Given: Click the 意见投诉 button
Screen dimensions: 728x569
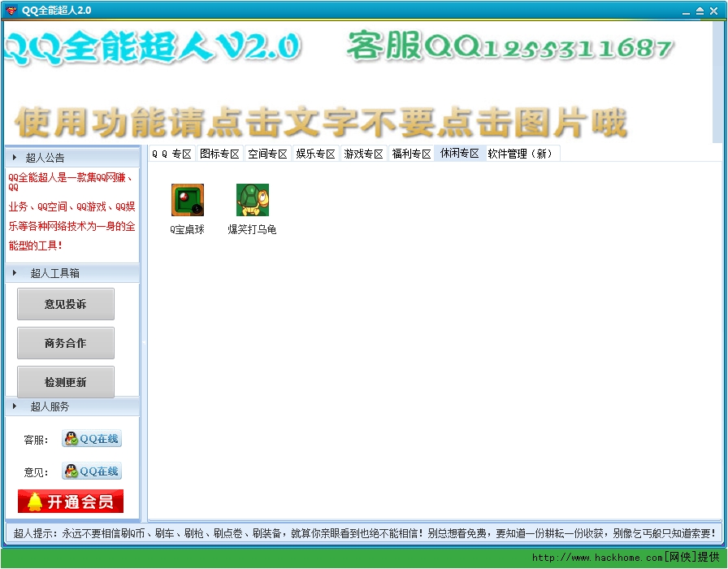Looking at the screenshot, I should click(x=66, y=304).
